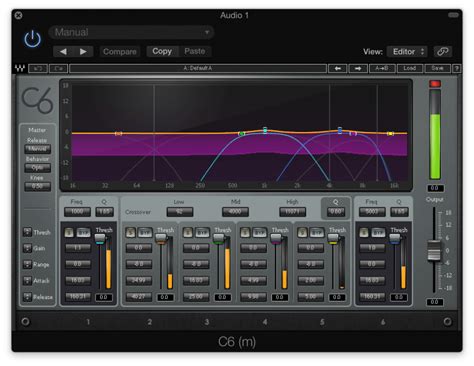The height and width of the screenshot is (366, 474).
Task: Click the cyan band 1 graph marker
Action: click(265, 130)
